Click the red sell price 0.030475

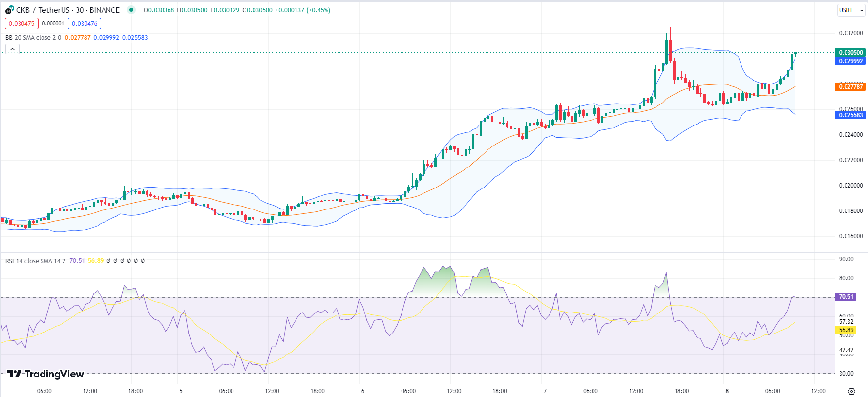[x=21, y=23]
